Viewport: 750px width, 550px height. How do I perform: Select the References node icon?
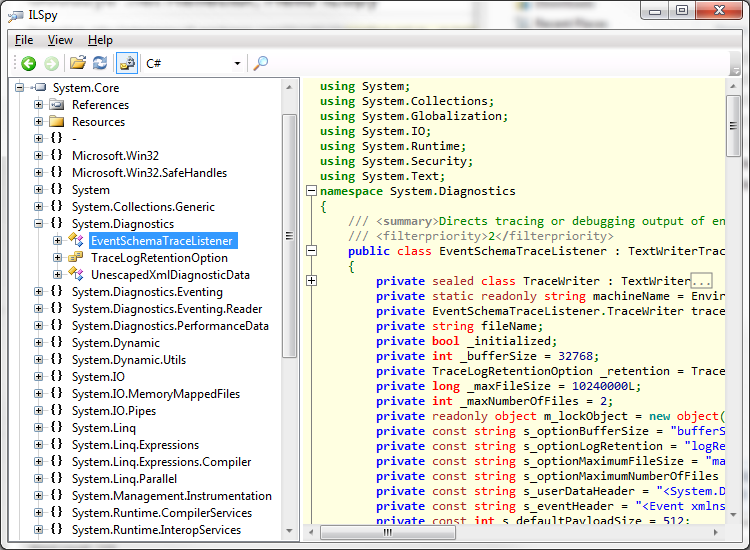tap(57, 105)
